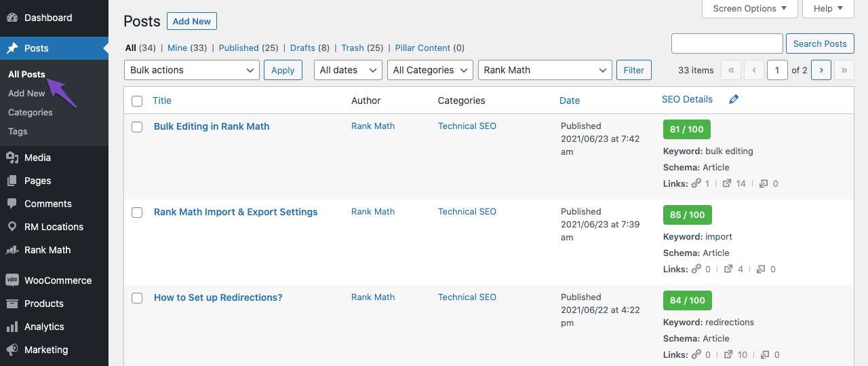
Task: Click internal links icon for Import & Export post
Action: point(696,269)
